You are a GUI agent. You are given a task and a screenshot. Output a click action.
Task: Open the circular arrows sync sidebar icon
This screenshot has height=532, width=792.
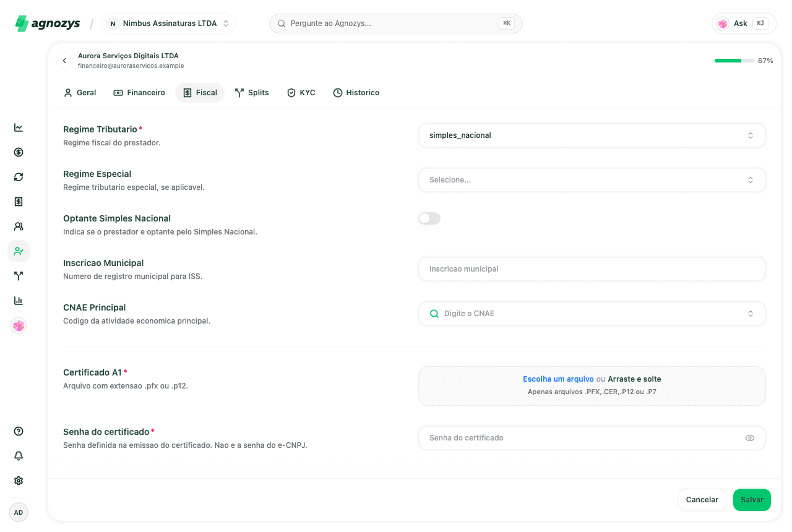point(19,177)
